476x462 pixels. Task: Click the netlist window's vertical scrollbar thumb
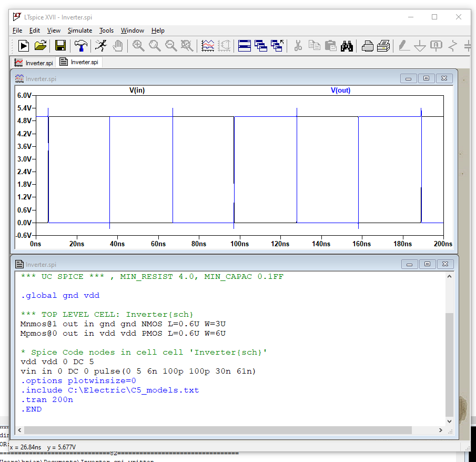pos(449,363)
